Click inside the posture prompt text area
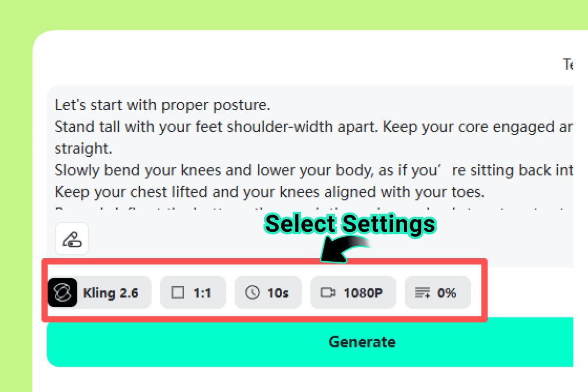Image resolution: width=588 pixels, height=392 pixels. coord(294,147)
